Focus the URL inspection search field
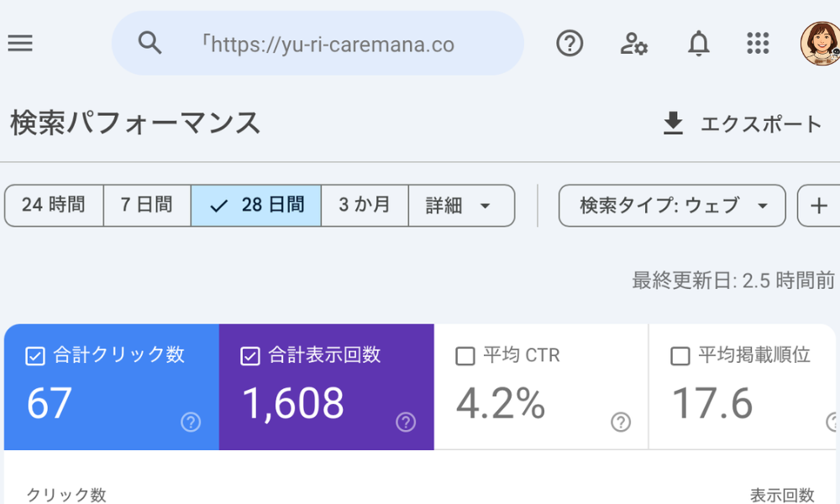The height and width of the screenshot is (504, 840). (x=318, y=44)
